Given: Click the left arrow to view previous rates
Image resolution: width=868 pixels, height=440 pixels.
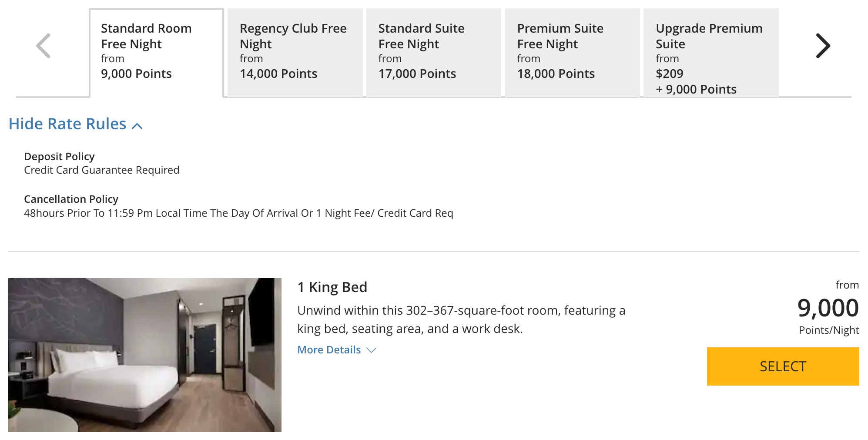Looking at the screenshot, I should click(42, 45).
